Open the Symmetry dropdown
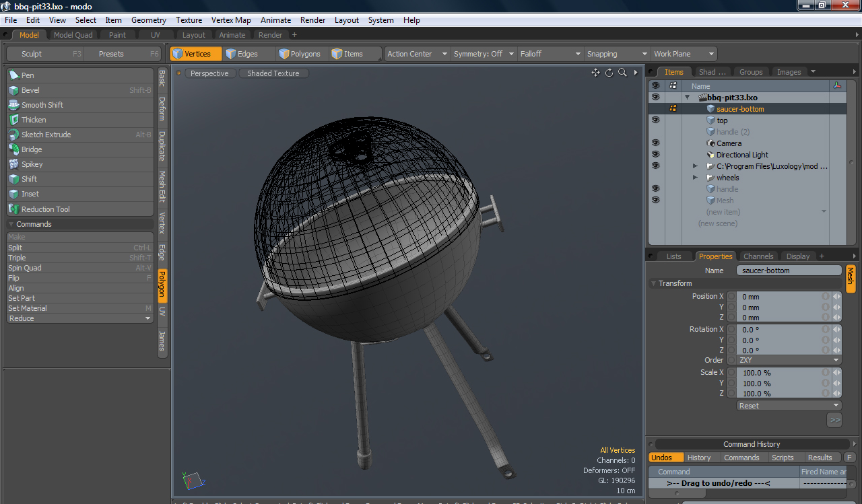 pyautogui.click(x=484, y=54)
